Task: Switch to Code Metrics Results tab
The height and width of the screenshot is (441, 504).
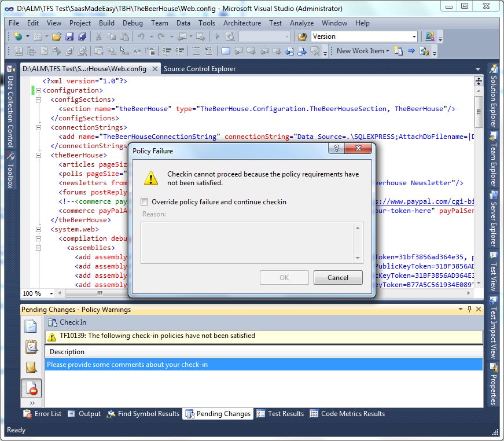Action: (x=347, y=414)
